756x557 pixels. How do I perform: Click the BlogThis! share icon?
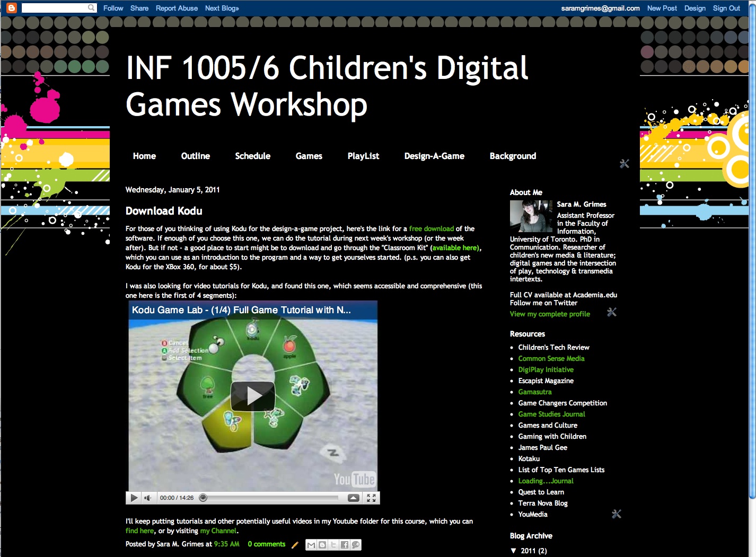pos(322,545)
